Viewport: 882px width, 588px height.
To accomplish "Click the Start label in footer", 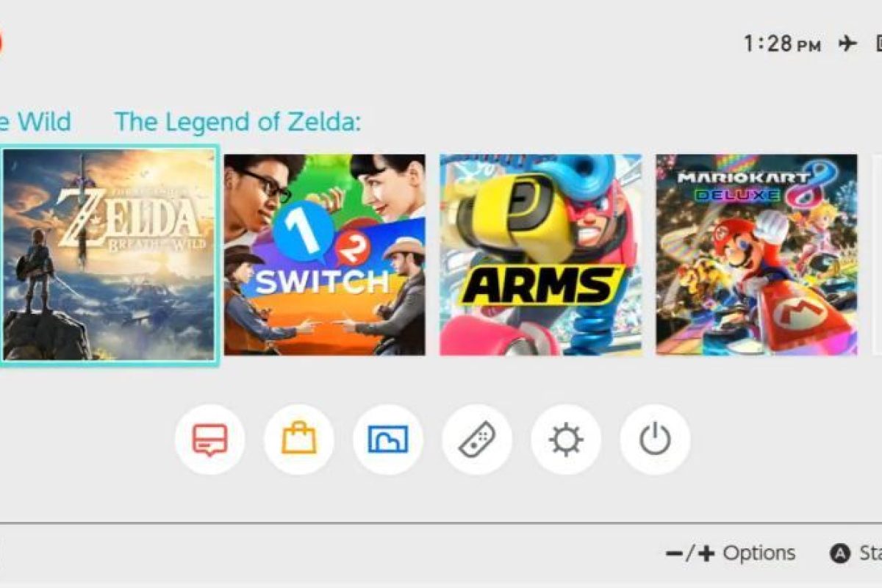I will 870,553.
